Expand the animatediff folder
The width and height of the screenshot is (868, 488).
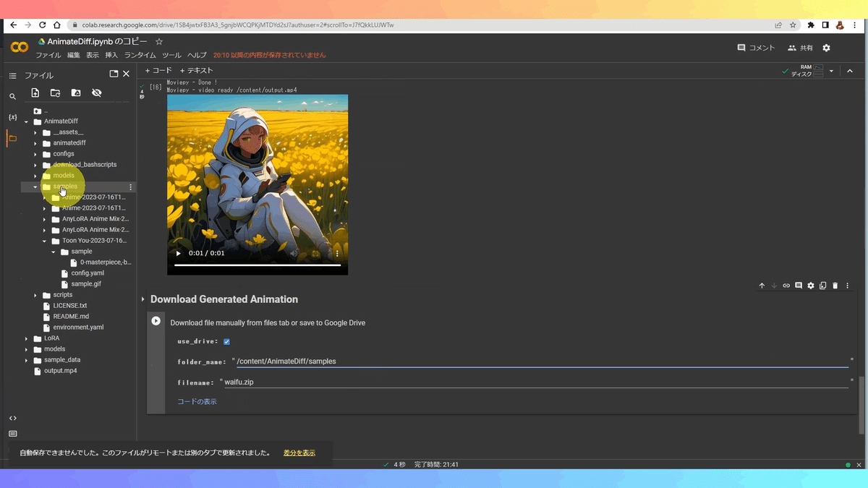coord(35,143)
